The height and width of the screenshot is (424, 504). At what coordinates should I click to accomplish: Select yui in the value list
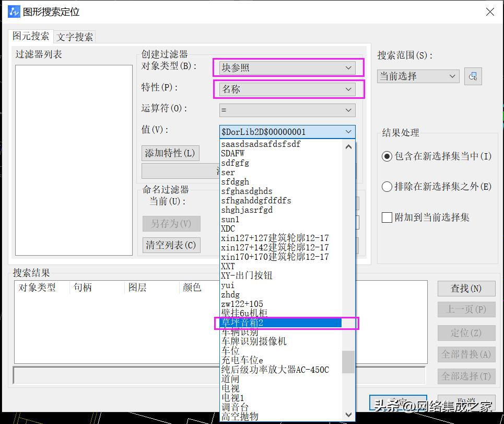click(x=282, y=285)
